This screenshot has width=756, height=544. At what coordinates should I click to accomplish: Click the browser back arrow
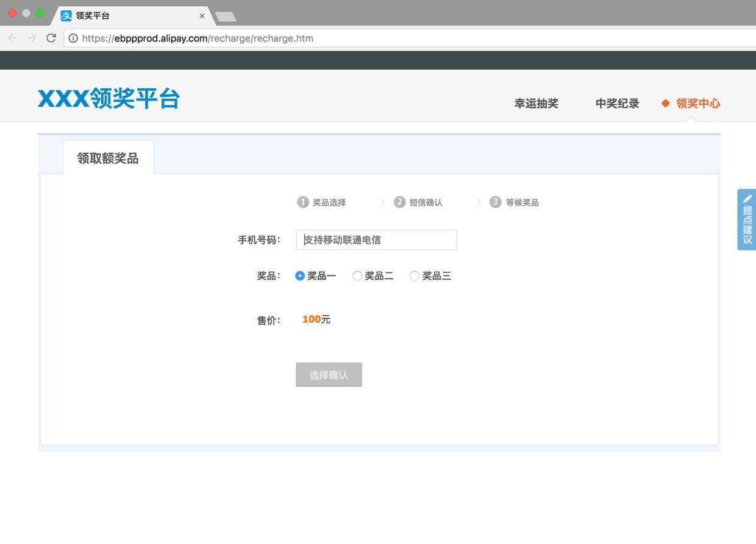[x=13, y=38]
